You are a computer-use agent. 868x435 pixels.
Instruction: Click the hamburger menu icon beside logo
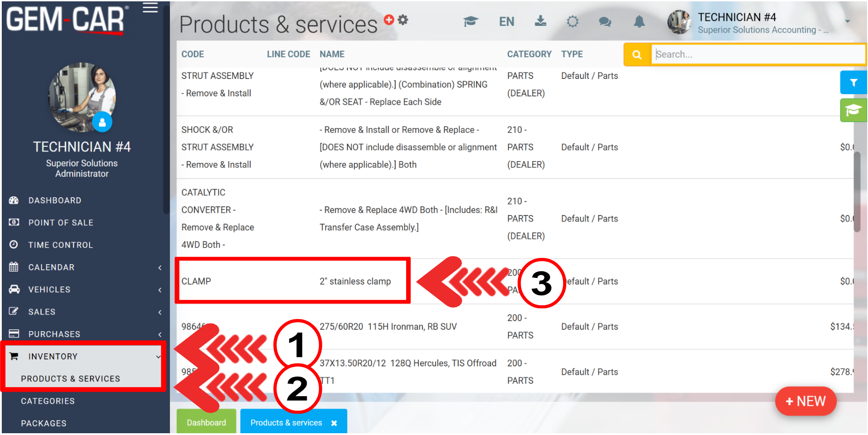(150, 8)
